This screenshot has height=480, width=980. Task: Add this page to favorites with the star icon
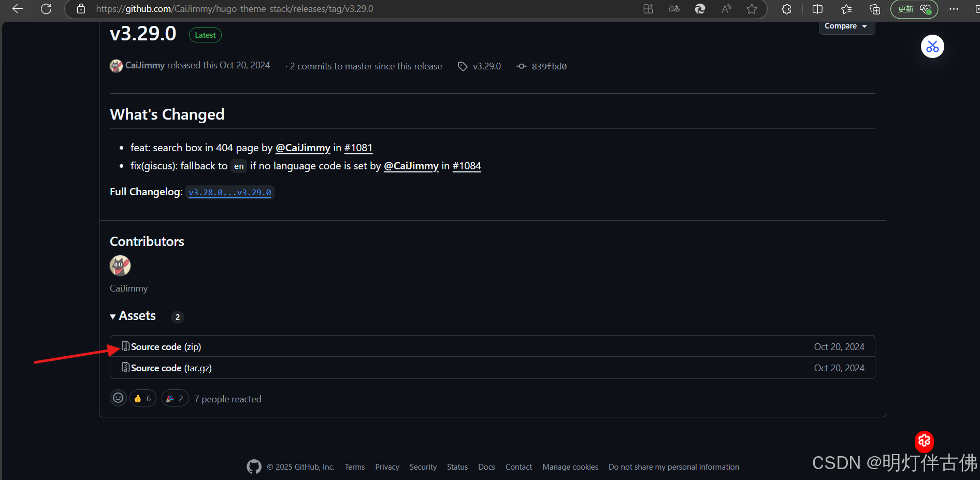pos(752,9)
